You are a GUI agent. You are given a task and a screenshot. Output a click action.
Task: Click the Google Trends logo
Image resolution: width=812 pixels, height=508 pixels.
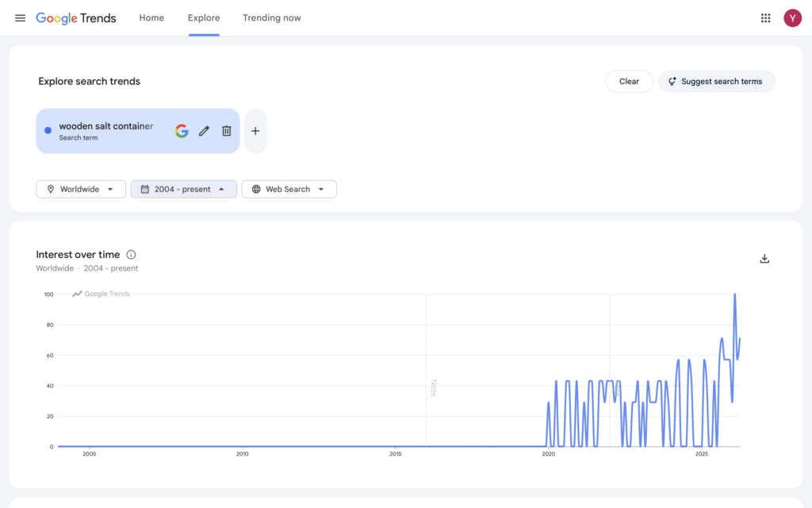pos(76,18)
